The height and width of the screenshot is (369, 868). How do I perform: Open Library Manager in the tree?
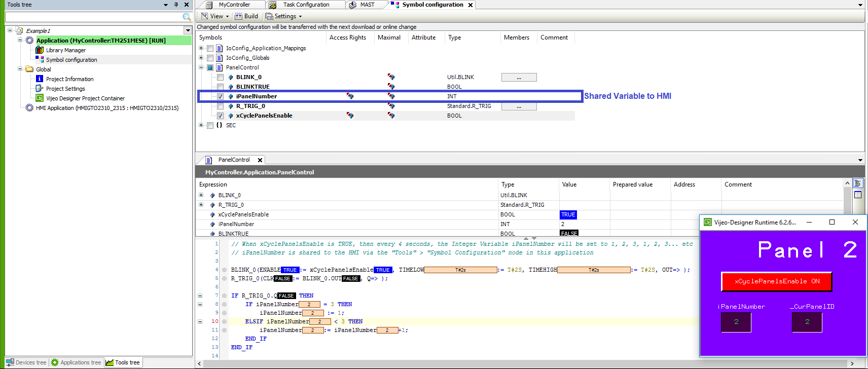pyautogui.click(x=66, y=50)
